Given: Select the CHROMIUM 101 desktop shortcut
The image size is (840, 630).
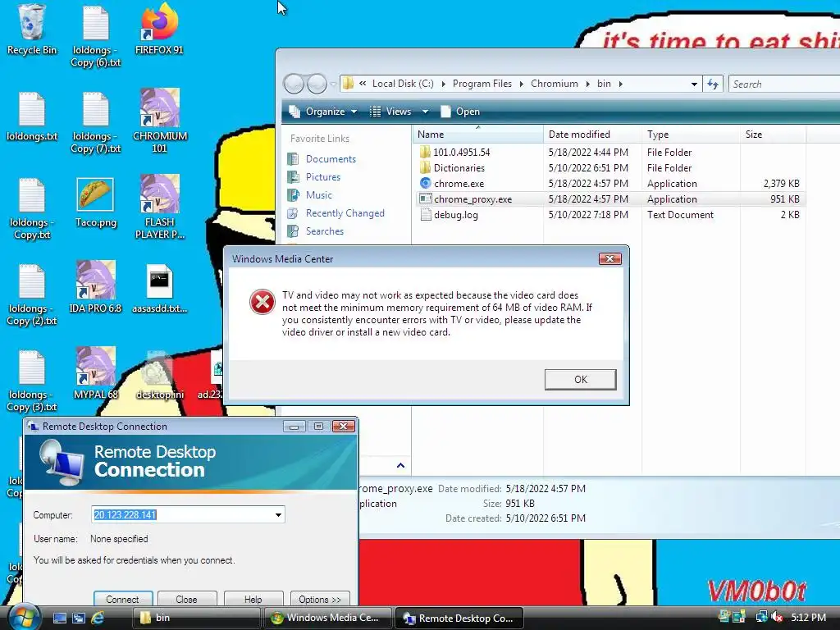Looking at the screenshot, I should (x=160, y=121).
